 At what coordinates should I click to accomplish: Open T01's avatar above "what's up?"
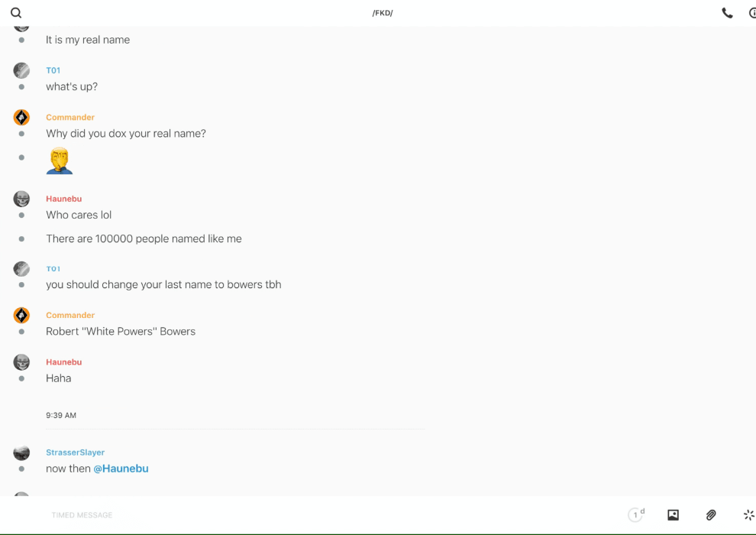pos(21,70)
